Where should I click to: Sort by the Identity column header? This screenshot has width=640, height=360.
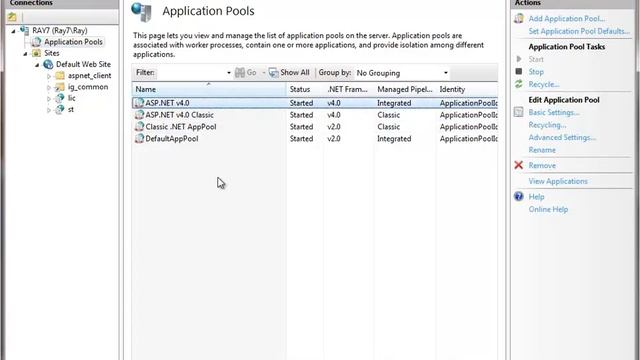click(467, 89)
